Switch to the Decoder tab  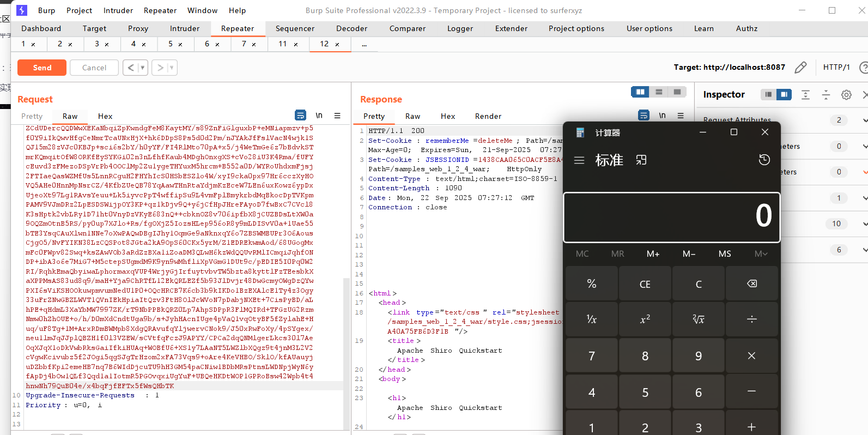tap(351, 28)
